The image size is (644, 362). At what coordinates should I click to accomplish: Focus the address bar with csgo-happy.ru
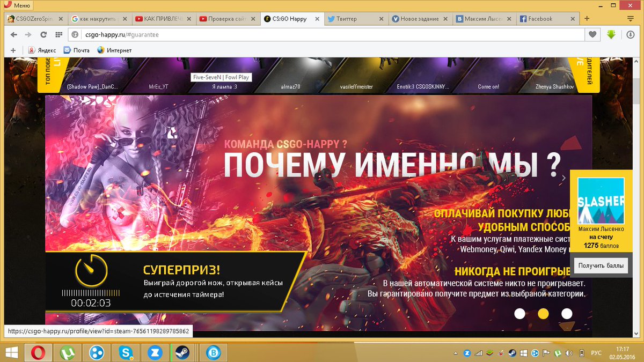pyautogui.click(x=326, y=34)
